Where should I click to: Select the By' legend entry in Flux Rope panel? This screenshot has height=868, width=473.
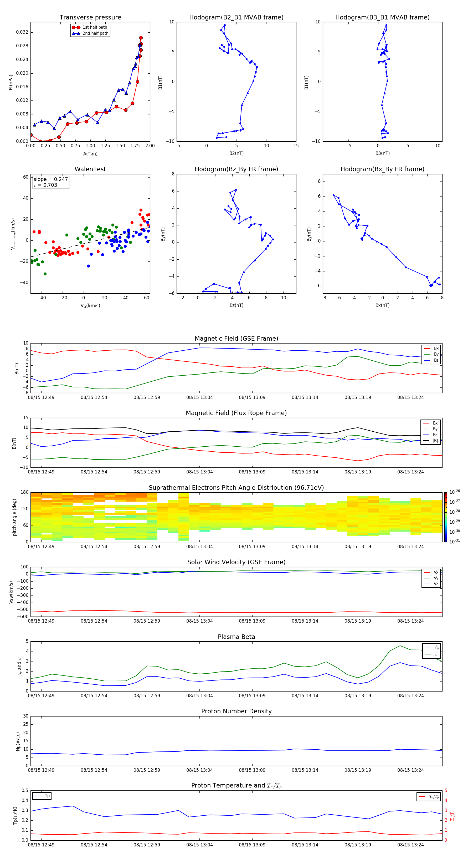(431, 429)
